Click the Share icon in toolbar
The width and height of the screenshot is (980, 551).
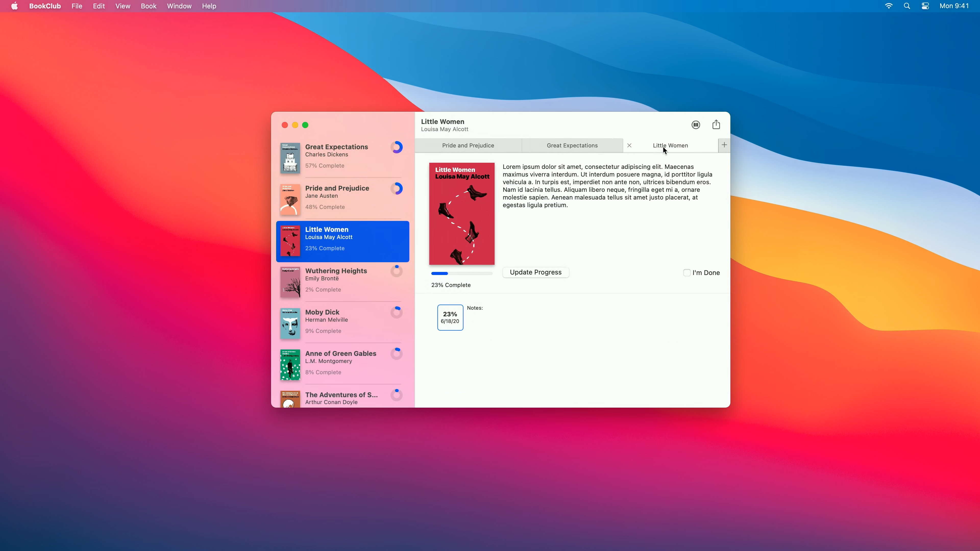[716, 124]
